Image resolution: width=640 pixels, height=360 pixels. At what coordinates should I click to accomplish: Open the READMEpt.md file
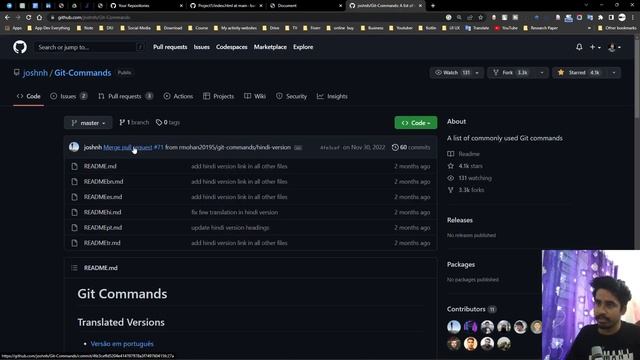pyautogui.click(x=103, y=228)
